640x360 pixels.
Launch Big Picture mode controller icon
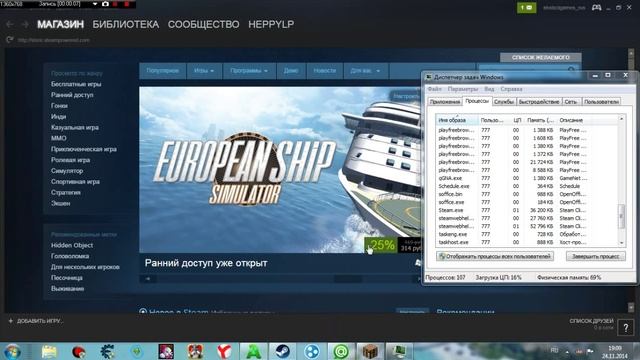tap(596, 7)
